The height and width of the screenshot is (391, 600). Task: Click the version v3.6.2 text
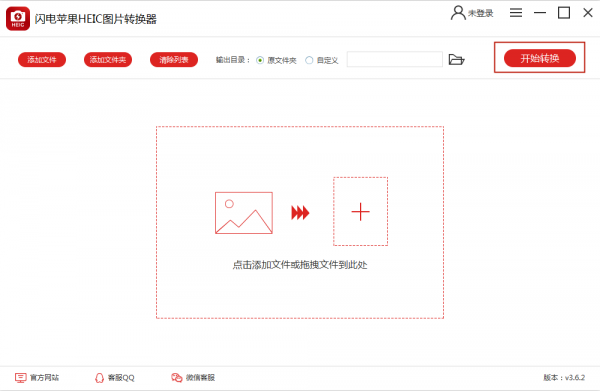click(564, 378)
